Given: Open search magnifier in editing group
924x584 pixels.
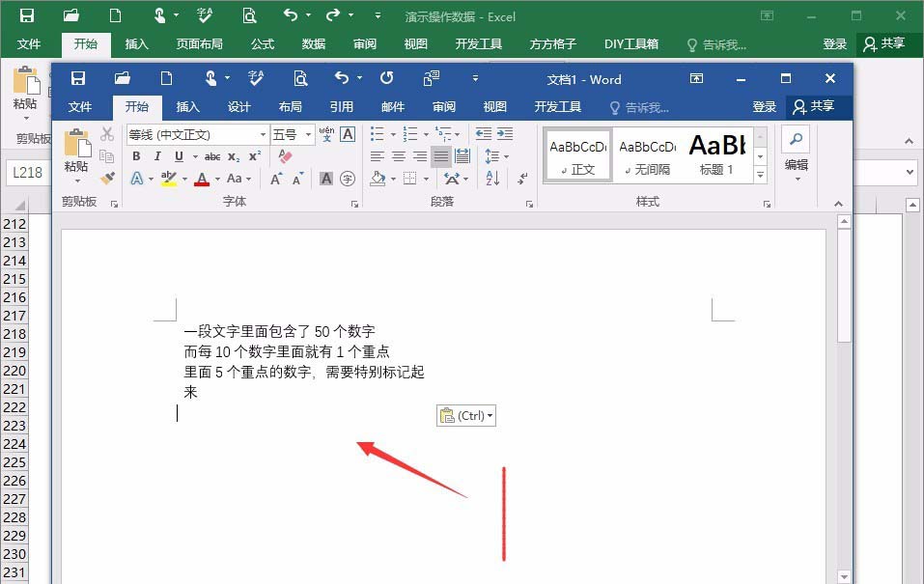Looking at the screenshot, I should [796, 140].
